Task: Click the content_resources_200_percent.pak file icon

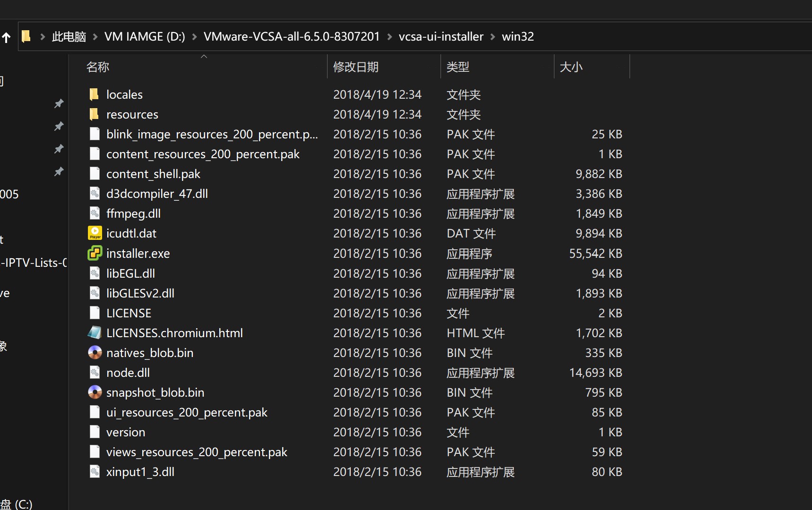Action: pyautogui.click(x=95, y=154)
